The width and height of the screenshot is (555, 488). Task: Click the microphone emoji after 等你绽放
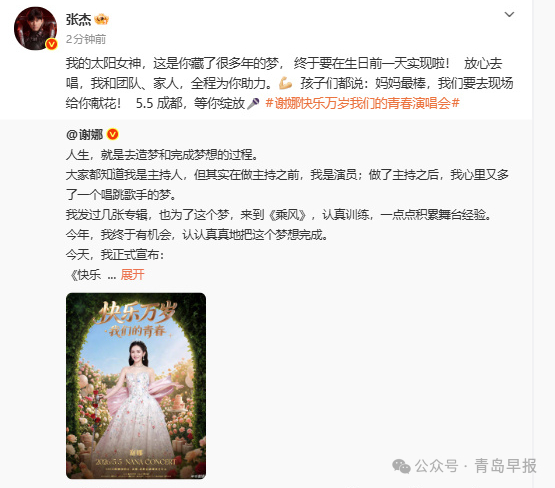[253, 103]
